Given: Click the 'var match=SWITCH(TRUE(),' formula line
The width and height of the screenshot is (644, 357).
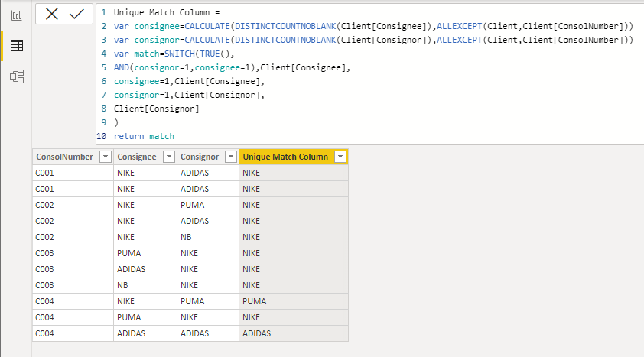Looking at the screenshot, I should 174,54.
